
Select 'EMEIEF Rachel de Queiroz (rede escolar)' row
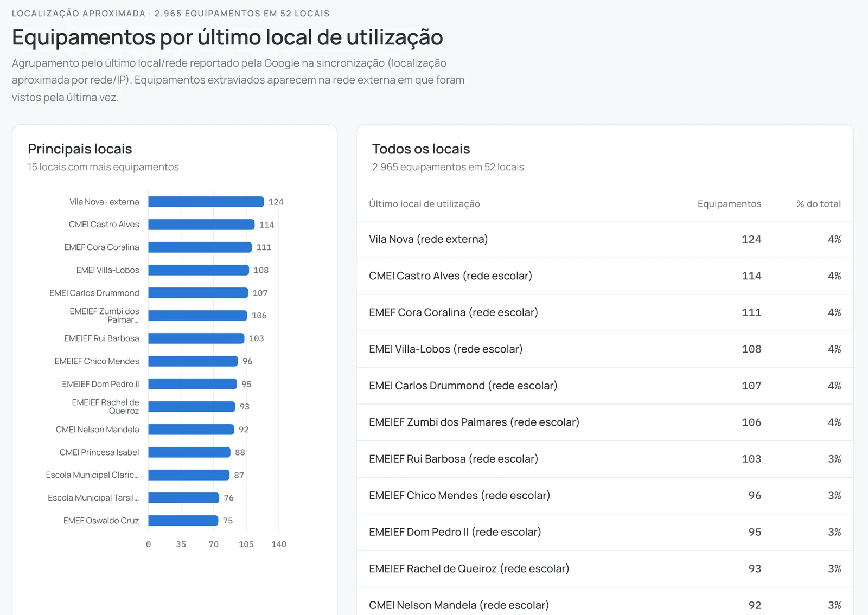tap(605, 569)
